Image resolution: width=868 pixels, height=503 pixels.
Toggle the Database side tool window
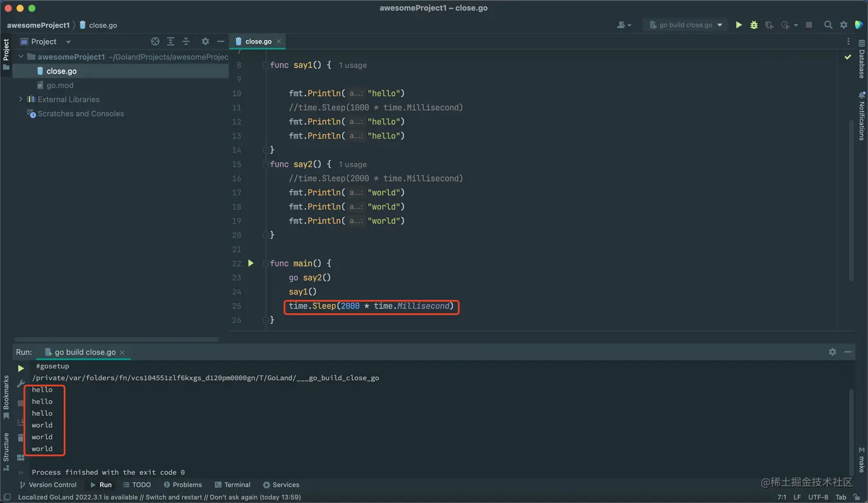tap(862, 59)
